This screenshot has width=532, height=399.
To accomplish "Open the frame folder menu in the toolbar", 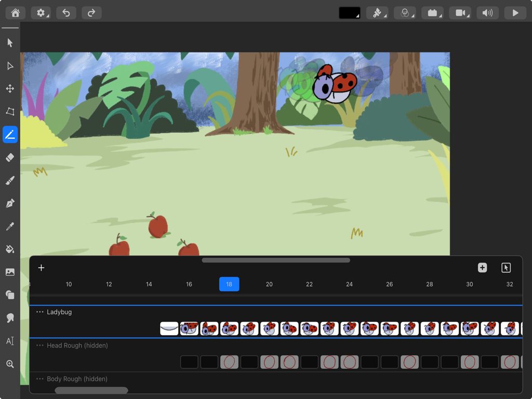I will 432,12.
